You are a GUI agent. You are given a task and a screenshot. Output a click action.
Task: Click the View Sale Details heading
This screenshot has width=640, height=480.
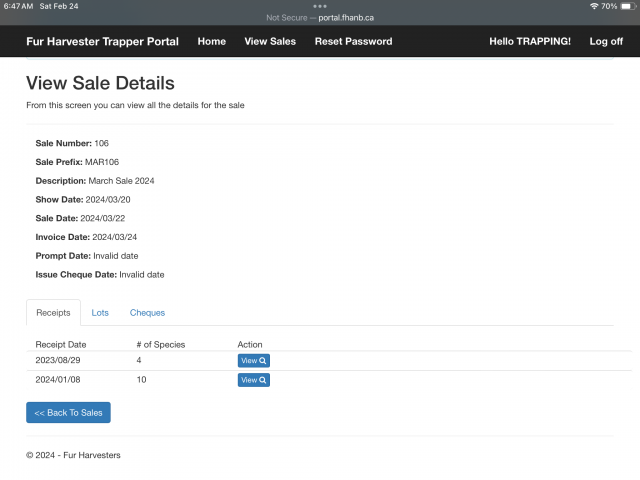pyautogui.click(x=100, y=83)
